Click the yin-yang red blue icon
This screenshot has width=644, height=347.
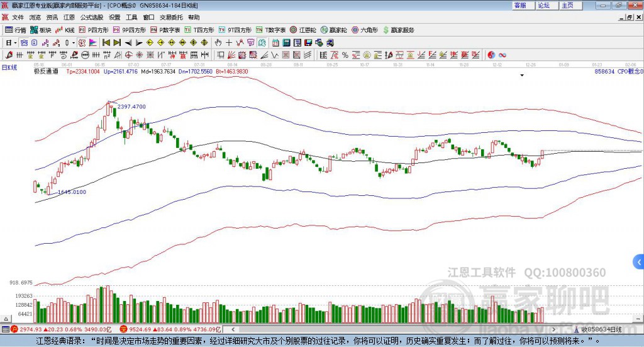coord(491,55)
